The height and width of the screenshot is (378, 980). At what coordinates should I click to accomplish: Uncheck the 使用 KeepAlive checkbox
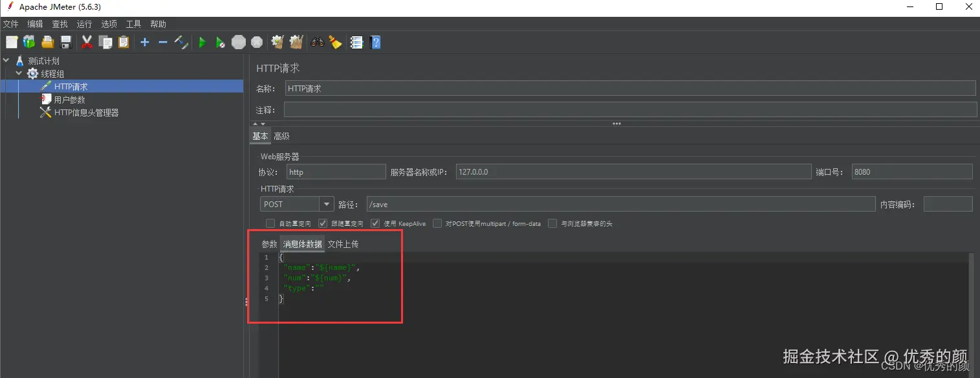pos(375,223)
